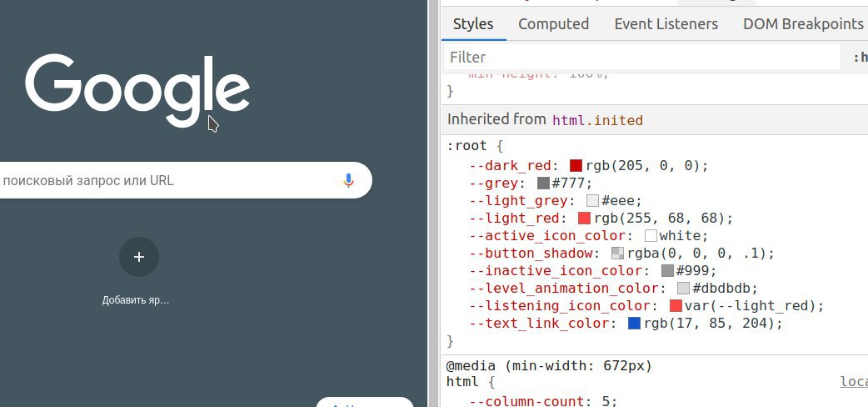Click the value rgba(0, 0, 0, .1)
The image size is (868, 407).
point(696,254)
